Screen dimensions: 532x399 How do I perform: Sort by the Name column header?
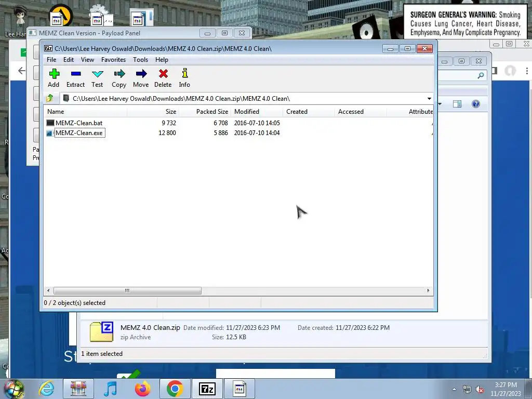point(86,112)
